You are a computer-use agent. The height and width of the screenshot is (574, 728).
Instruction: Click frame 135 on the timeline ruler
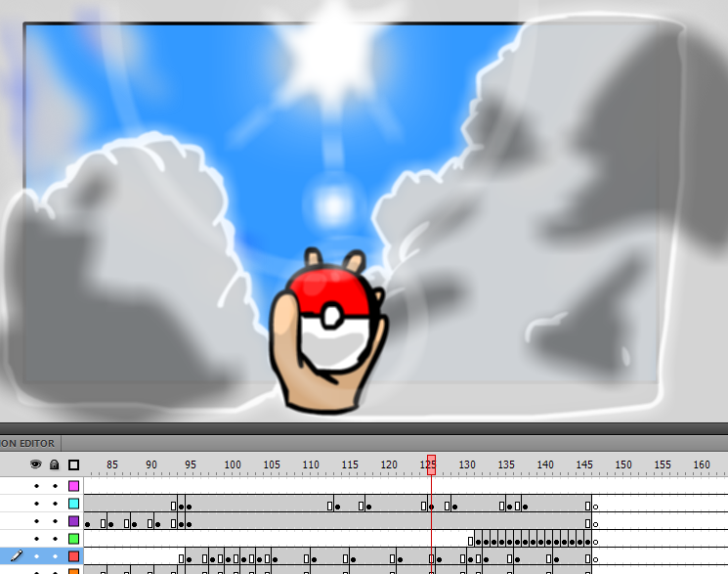[506, 464]
